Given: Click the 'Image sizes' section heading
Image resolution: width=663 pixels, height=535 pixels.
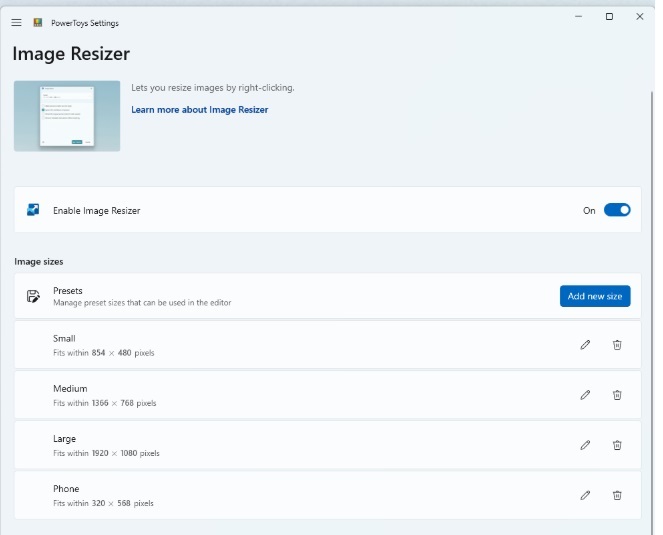Looking at the screenshot, I should (x=38, y=261).
